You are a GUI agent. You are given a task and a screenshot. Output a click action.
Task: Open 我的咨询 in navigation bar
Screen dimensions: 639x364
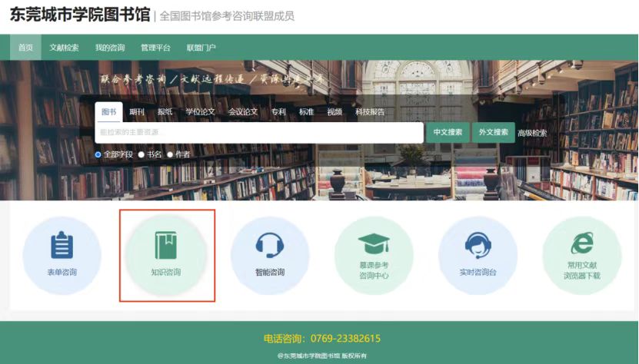[110, 48]
